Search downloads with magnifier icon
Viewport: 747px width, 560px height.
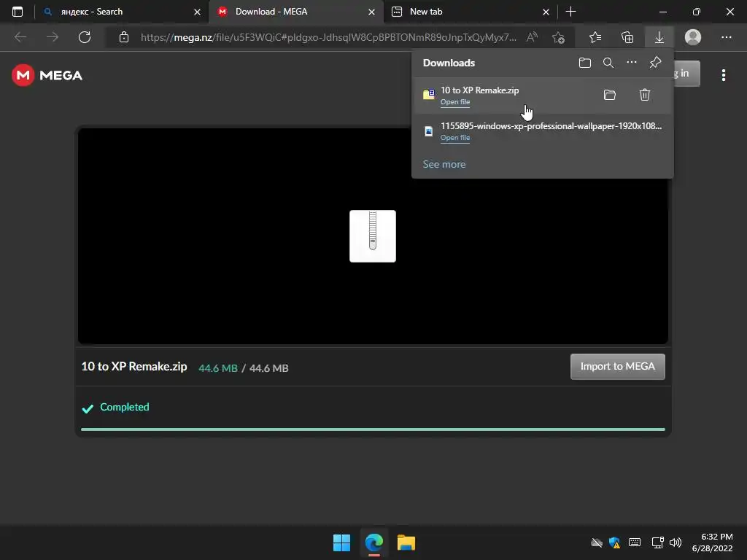click(608, 63)
